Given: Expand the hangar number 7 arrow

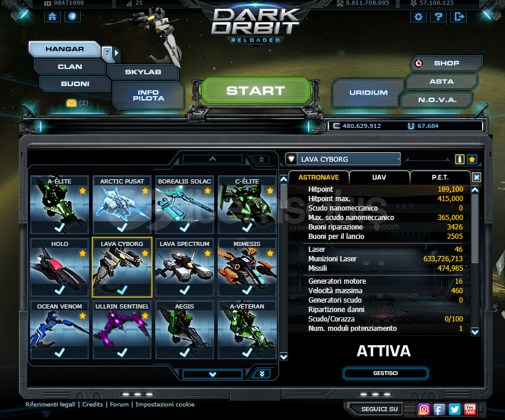Looking at the screenshot, I should coord(117,54).
